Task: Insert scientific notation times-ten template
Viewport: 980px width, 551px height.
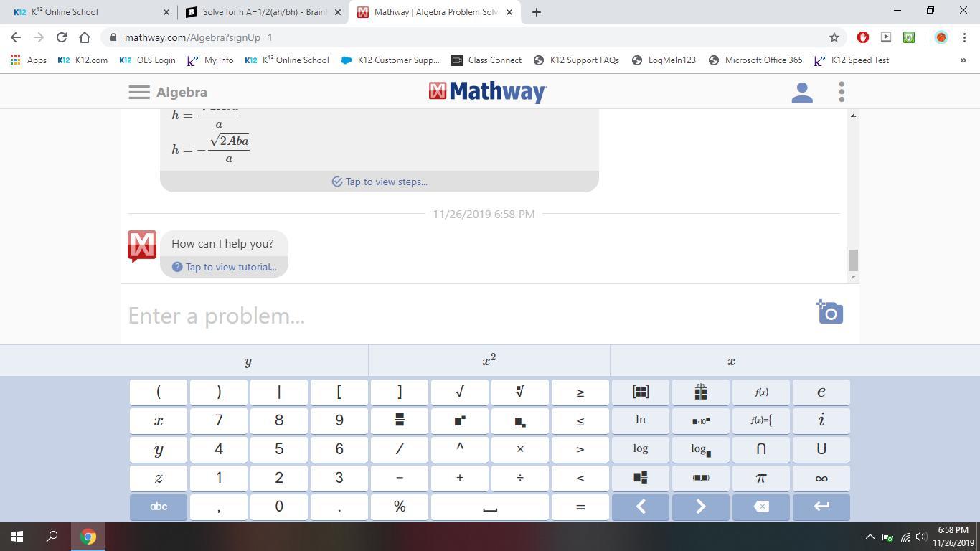Action: coord(701,420)
